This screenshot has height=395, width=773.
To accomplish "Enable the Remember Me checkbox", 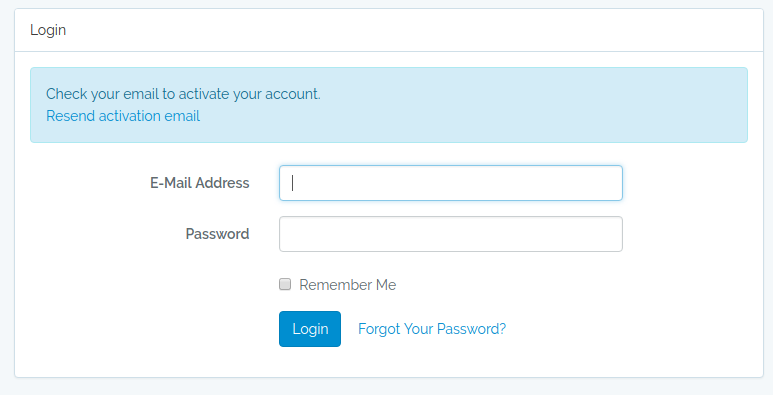I will (285, 284).
